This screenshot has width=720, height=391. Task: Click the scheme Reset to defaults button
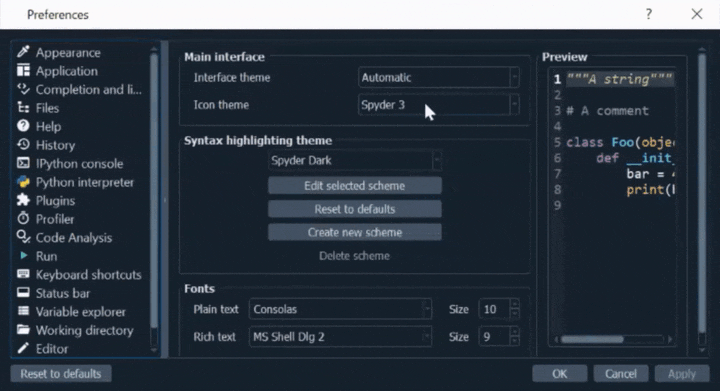click(x=355, y=209)
